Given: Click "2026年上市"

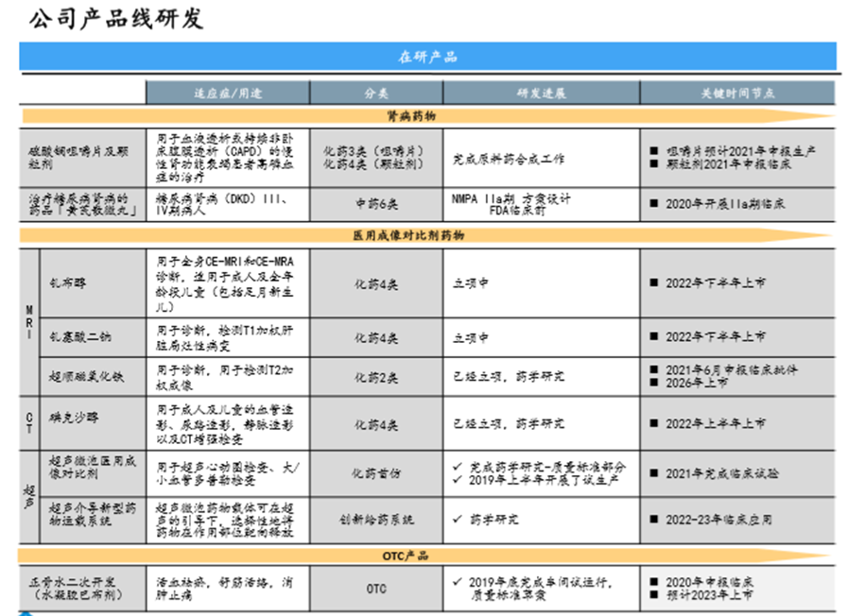Looking at the screenshot, I should click(x=697, y=383).
